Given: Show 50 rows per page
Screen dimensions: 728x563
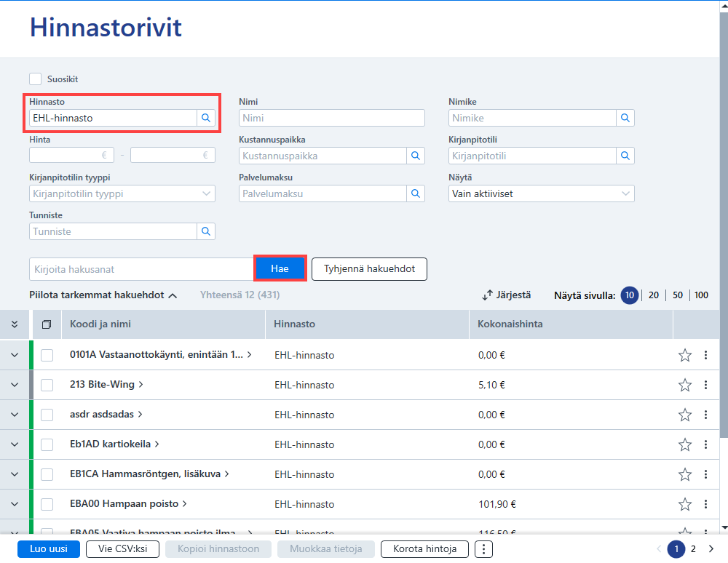Looking at the screenshot, I should coord(678,295).
